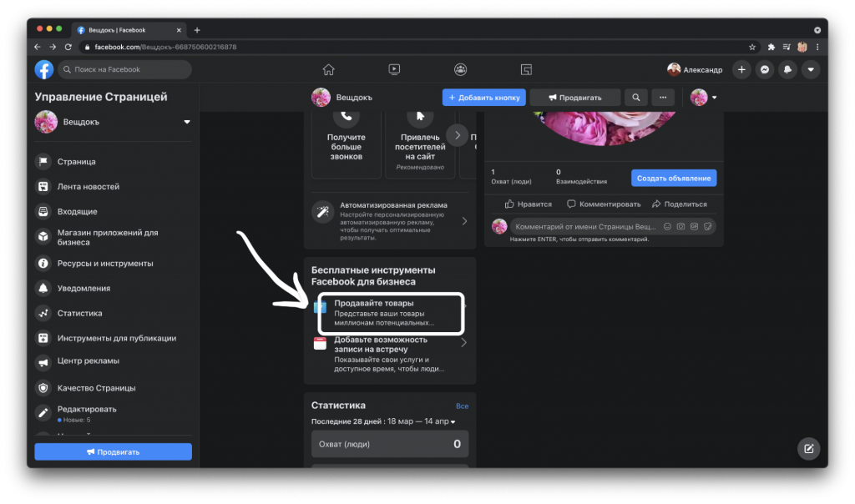Image resolution: width=855 pixels, height=504 pixels.
Task: Click the page search magnifier button
Action: pyautogui.click(x=635, y=98)
